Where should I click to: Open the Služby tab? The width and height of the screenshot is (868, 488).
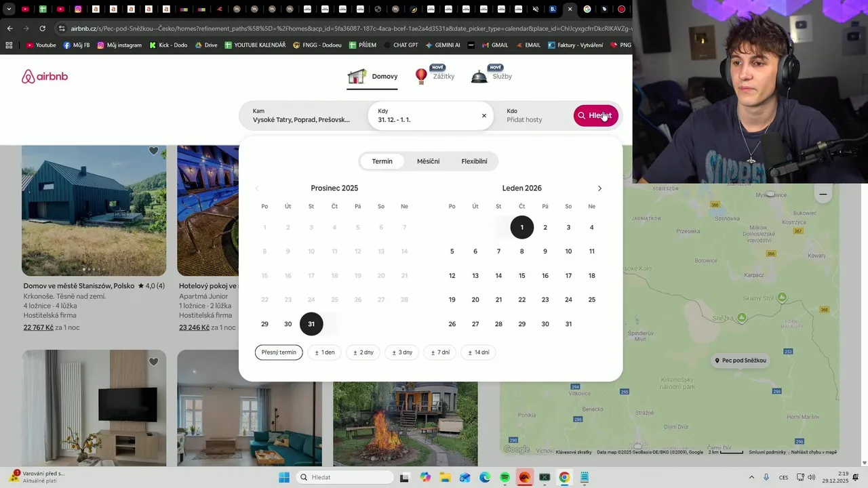492,77
